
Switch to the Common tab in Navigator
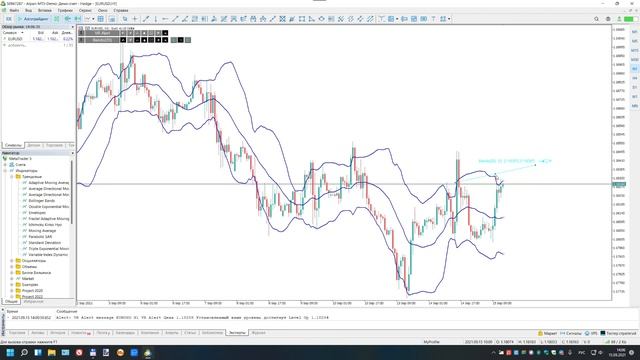coord(11,302)
